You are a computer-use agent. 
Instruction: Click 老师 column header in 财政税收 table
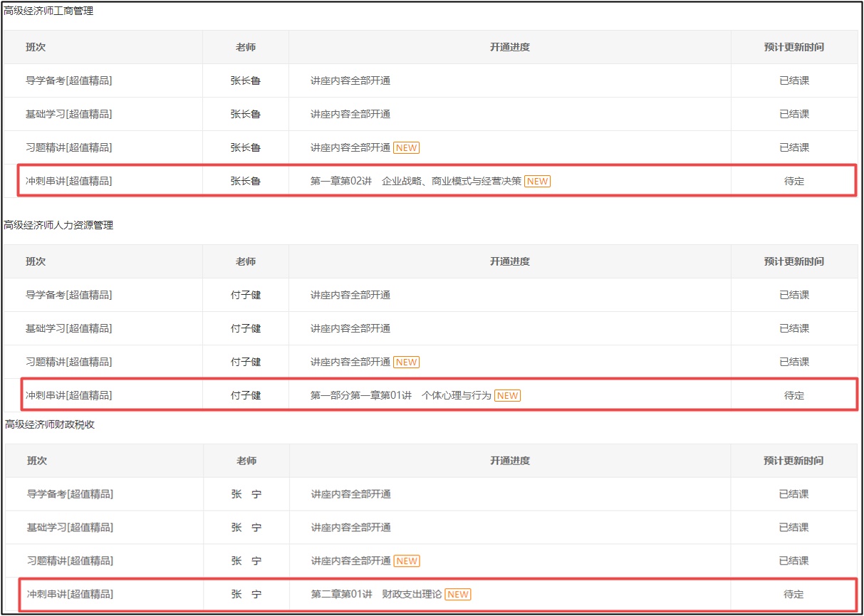246,461
